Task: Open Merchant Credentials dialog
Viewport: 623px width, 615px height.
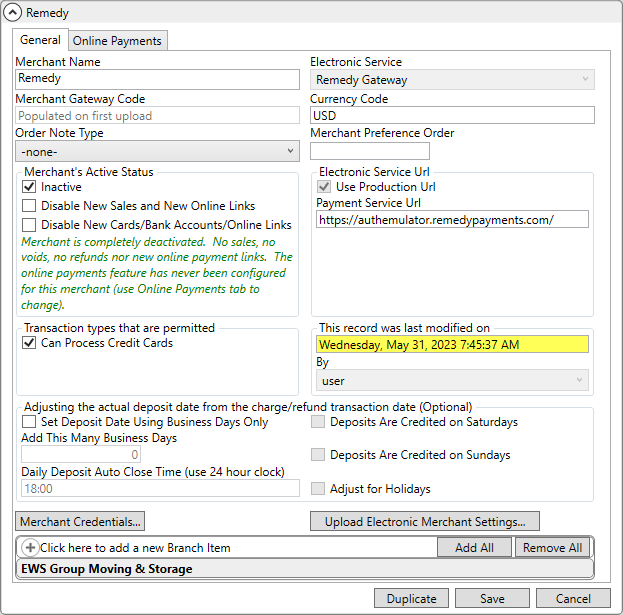Action: (x=80, y=521)
